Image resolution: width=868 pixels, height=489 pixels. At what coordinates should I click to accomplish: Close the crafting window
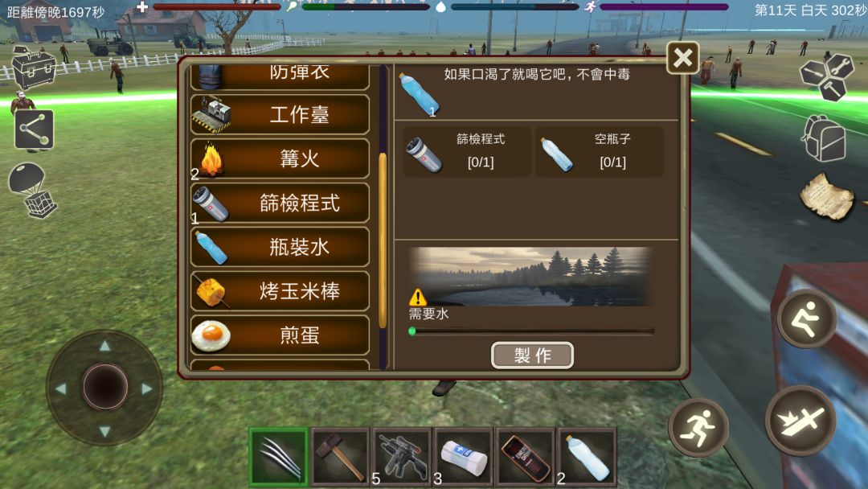coord(682,58)
